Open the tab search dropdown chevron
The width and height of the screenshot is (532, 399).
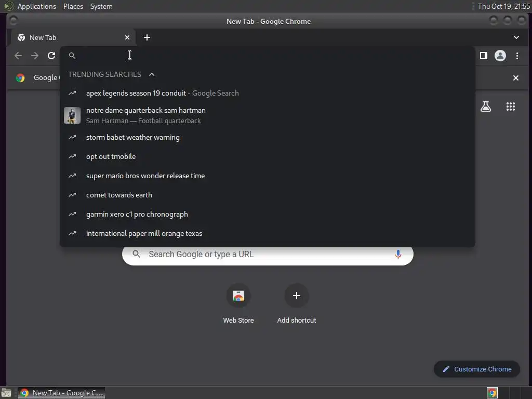pyautogui.click(x=516, y=37)
